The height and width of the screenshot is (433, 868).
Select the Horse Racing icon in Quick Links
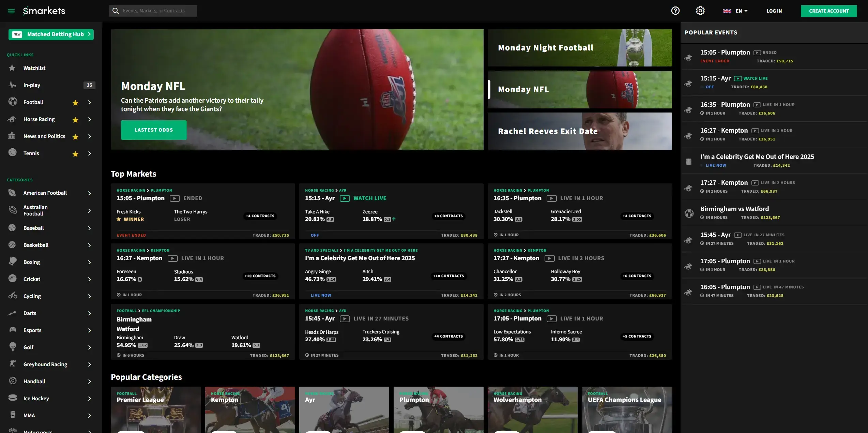click(11, 119)
